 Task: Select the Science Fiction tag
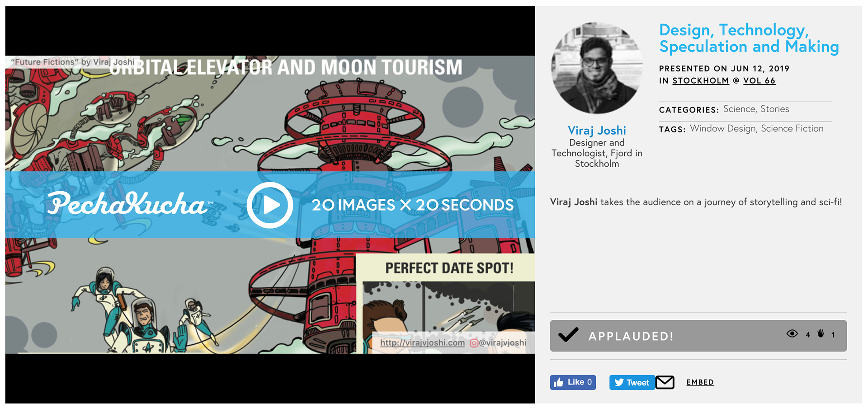click(792, 128)
